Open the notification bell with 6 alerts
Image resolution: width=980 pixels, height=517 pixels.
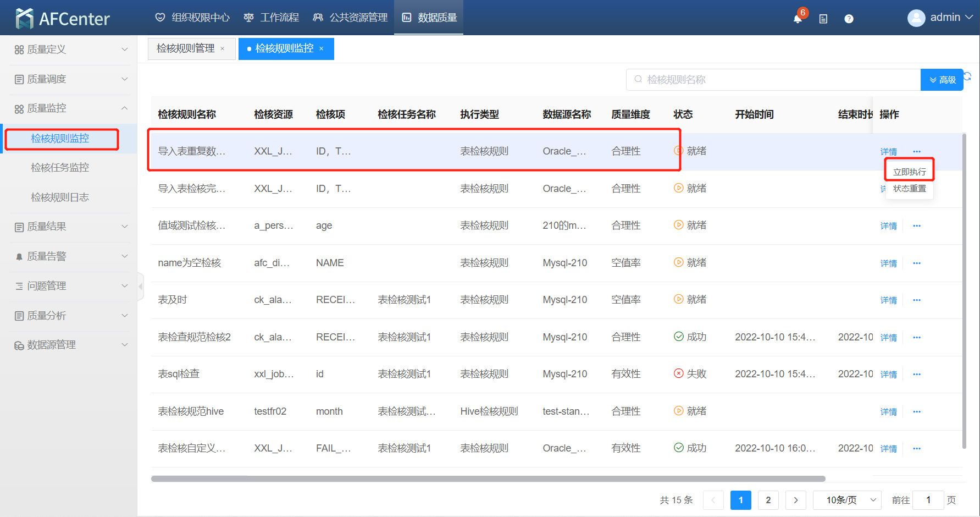(798, 19)
